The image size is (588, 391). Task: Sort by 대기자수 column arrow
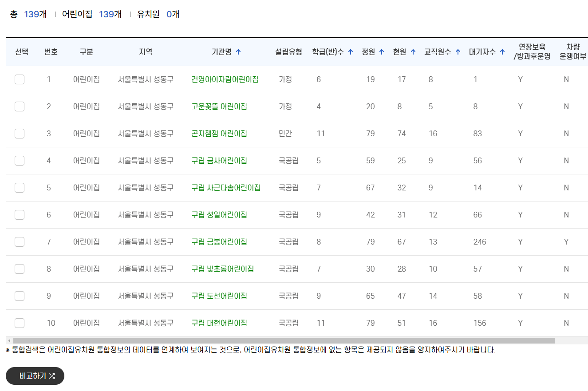502,51
